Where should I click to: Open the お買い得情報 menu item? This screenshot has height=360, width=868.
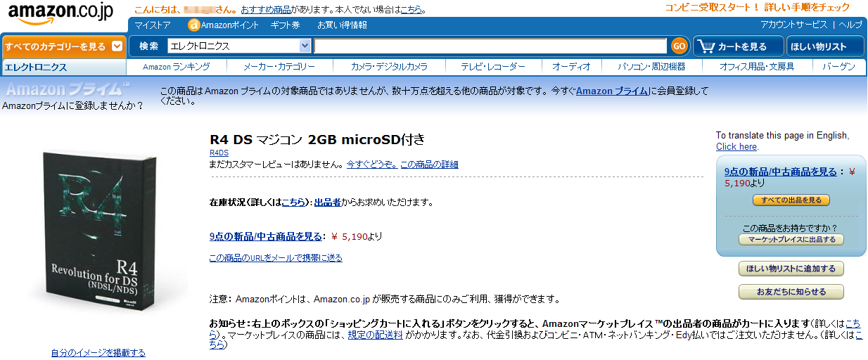pos(341,25)
